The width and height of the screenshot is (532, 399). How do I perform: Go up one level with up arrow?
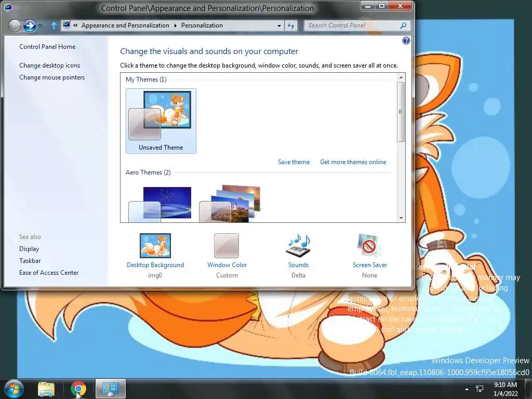coord(54,25)
